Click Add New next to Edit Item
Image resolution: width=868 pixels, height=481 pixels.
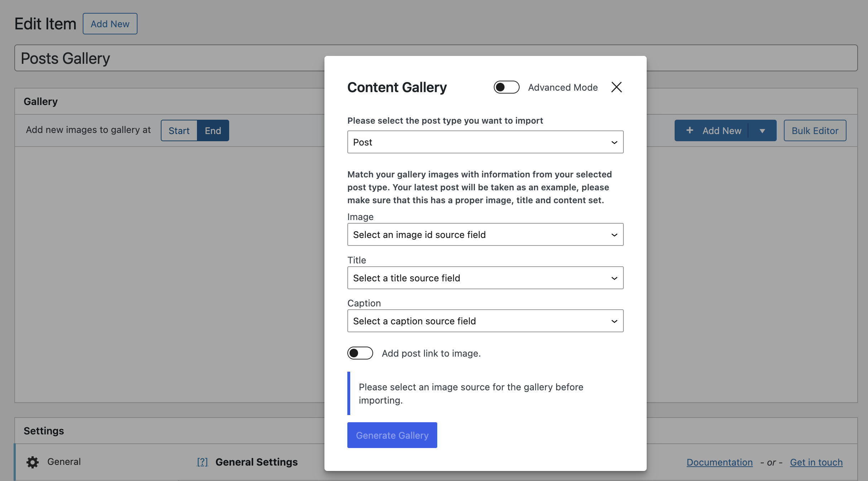coord(110,24)
